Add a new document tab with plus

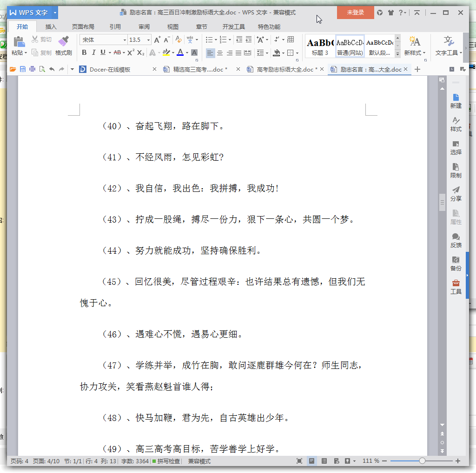(x=417, y=70)
